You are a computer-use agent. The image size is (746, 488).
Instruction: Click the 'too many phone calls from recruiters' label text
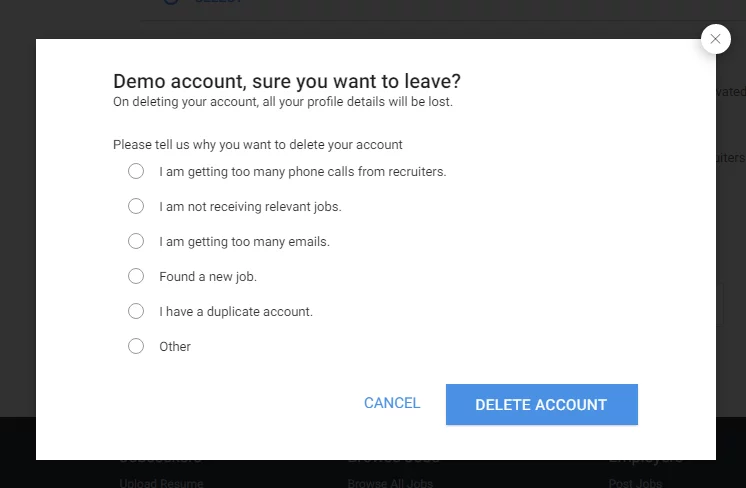coord(302,172)
